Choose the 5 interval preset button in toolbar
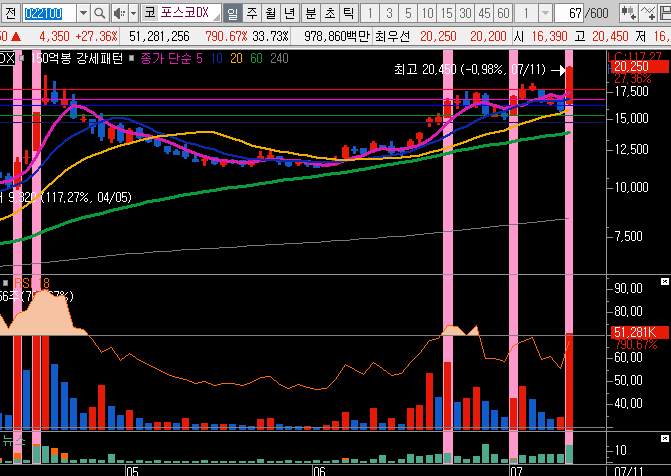This screenshot has height=476, width=671. pyautogui.click(x=408, y=13)
